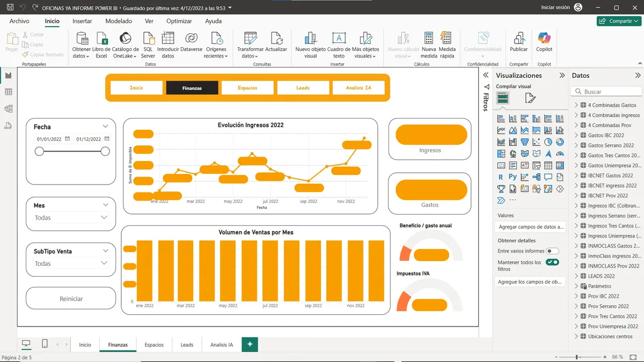Open the format visual paintbrush tab

pyautogui.click(x=530, y=98)
